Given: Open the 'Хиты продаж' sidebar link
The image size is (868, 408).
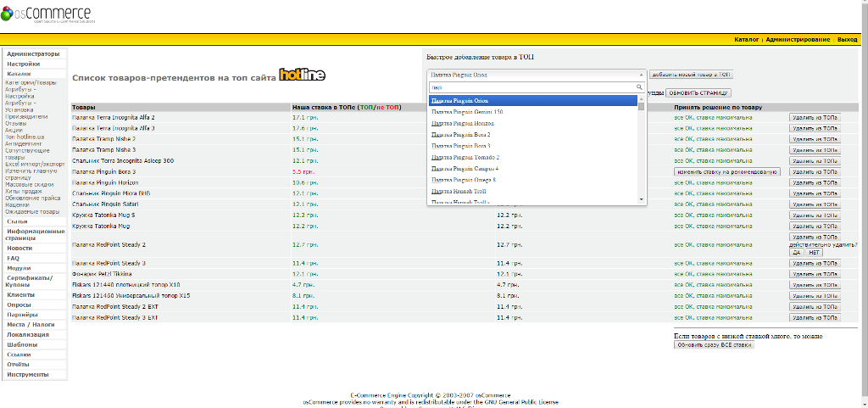Looking at the screenshot, I should 23,191.
